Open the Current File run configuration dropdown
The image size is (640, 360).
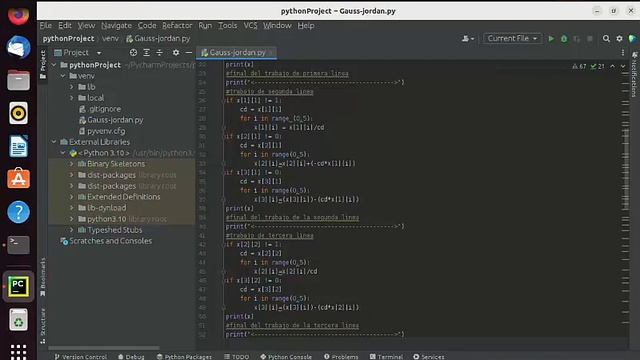click(513, 38)
